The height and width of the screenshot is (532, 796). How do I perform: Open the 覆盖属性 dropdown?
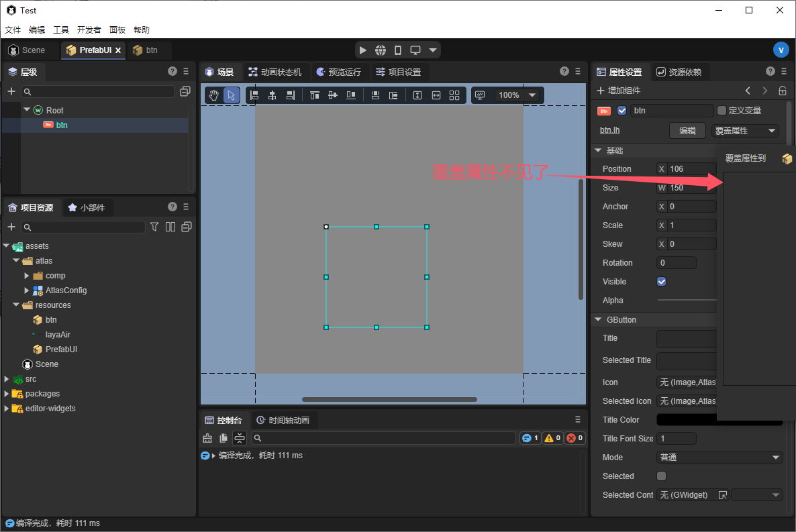[x=745, y=131]
